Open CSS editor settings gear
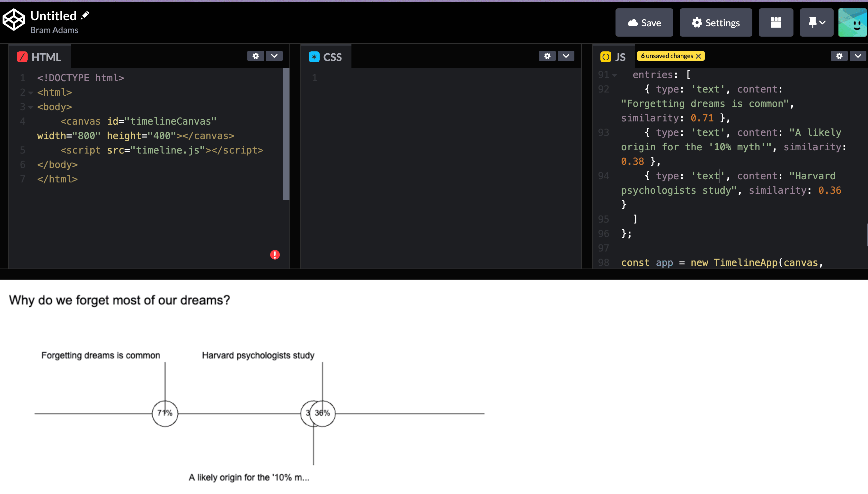The image size is (868, 494). click(x=547, y=56)
